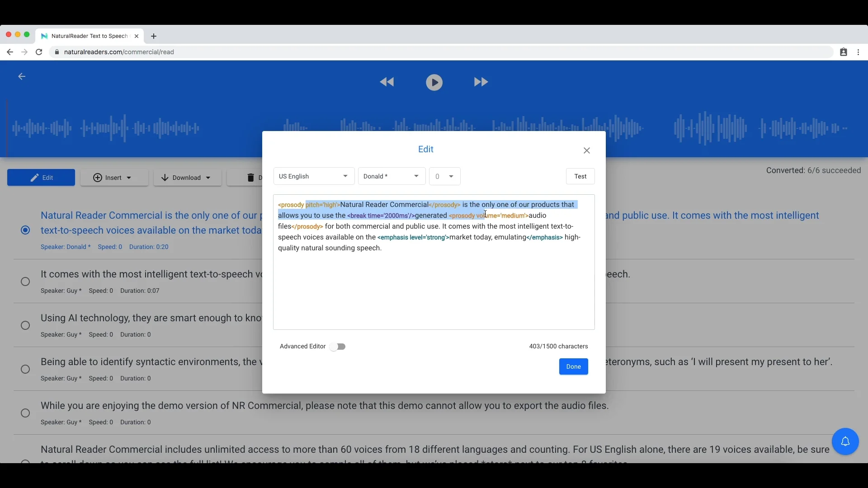Open a new browser tab
Viewport: 868px width, 488px height.
(x=154, y=36)
